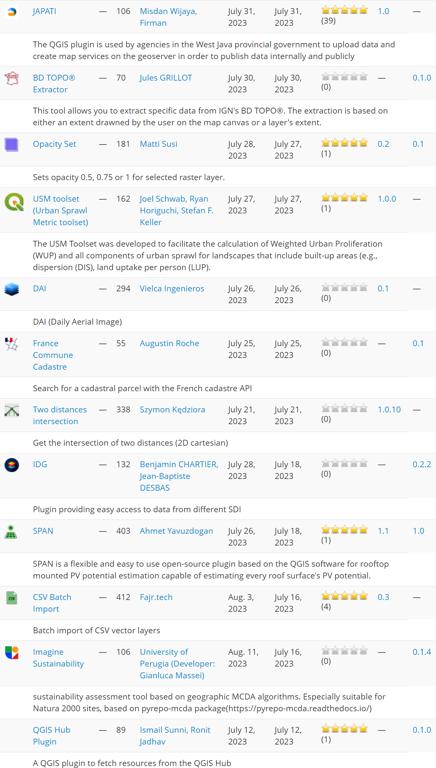This screenshot has width=436, height=768.
Task: Open Vielca Ingenieros author link
Action: 172,288
